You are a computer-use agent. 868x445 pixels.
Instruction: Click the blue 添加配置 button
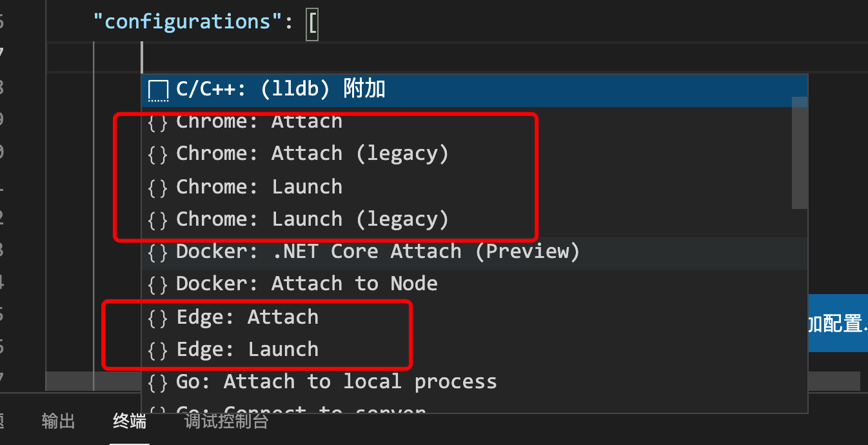click(837, 323)
